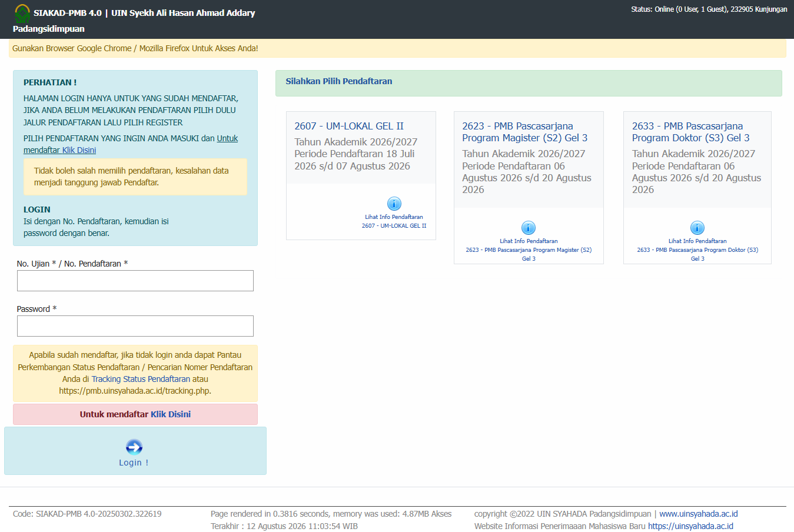Click the 'Periode Pendaftaran 18 Juli 2026' text

point(354,160)
